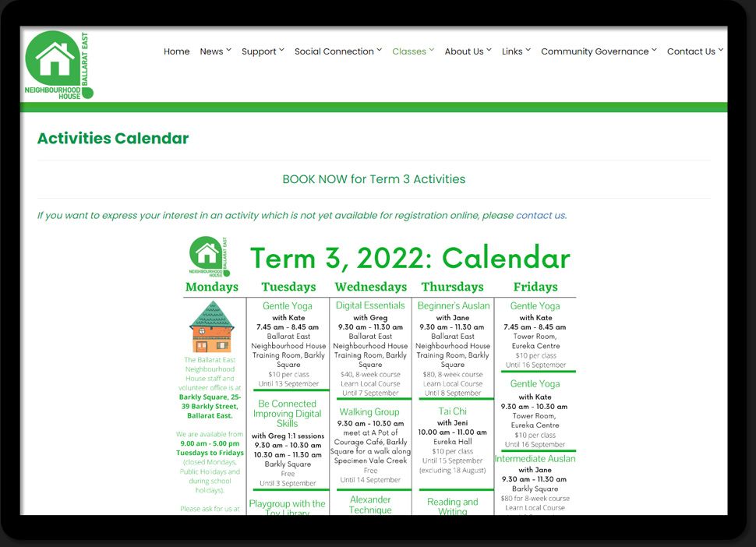
Task: Open the Contact Us menu
Action: [x=694, y=51]
